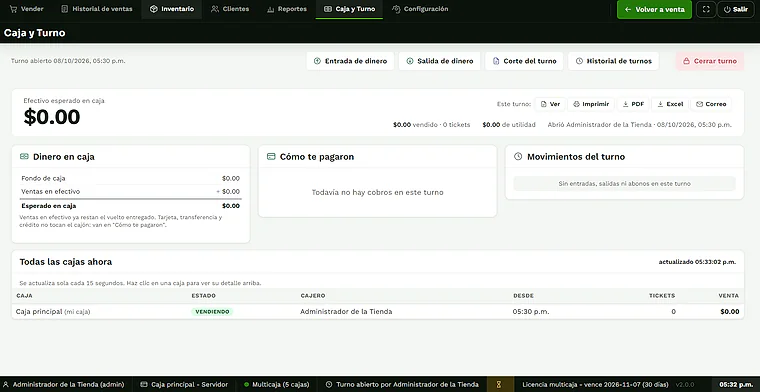Click the CAJA column header

[x=24, y=296]
